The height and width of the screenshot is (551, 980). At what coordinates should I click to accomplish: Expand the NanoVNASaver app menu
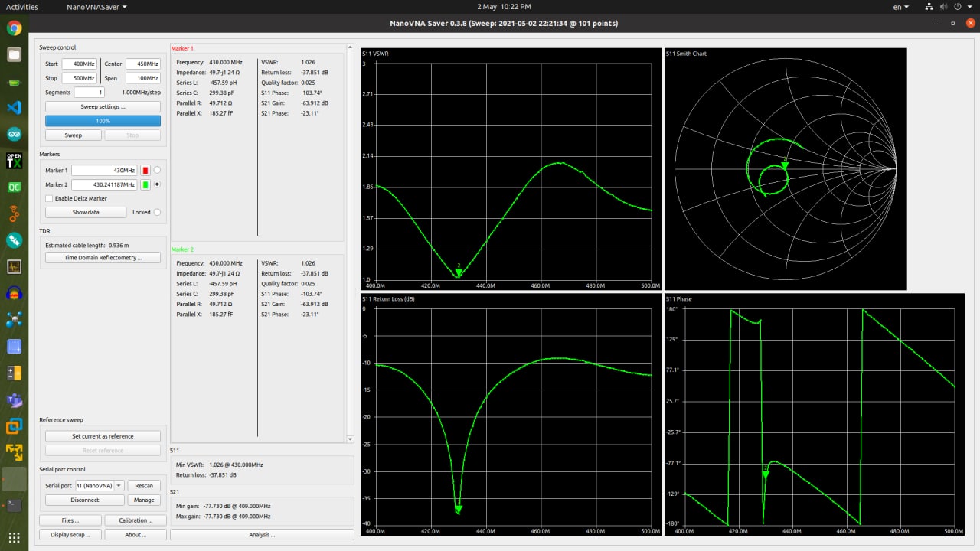coord(96,7)
